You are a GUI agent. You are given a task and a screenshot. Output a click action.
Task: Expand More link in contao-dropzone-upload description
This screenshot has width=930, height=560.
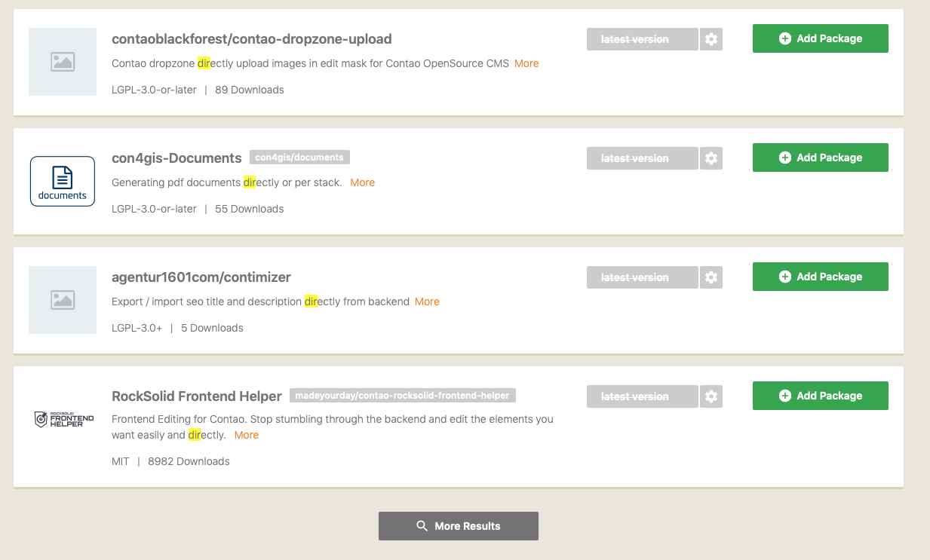tap(526, 63)
